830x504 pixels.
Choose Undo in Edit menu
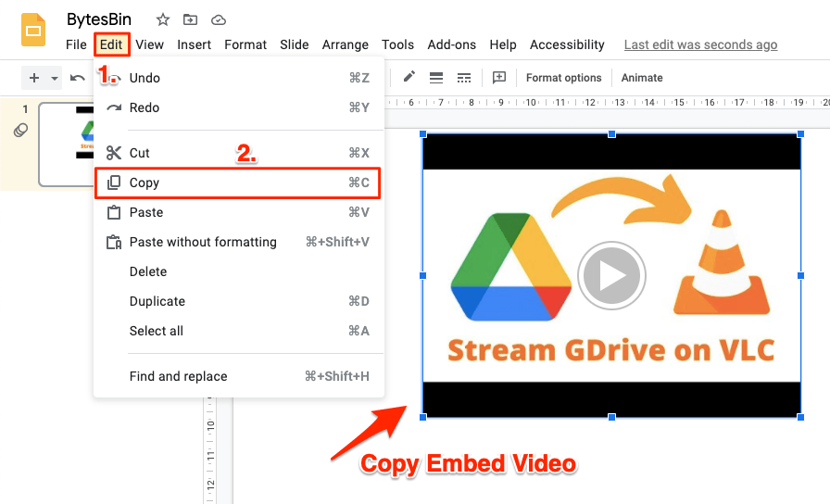[x=239, y=78]
